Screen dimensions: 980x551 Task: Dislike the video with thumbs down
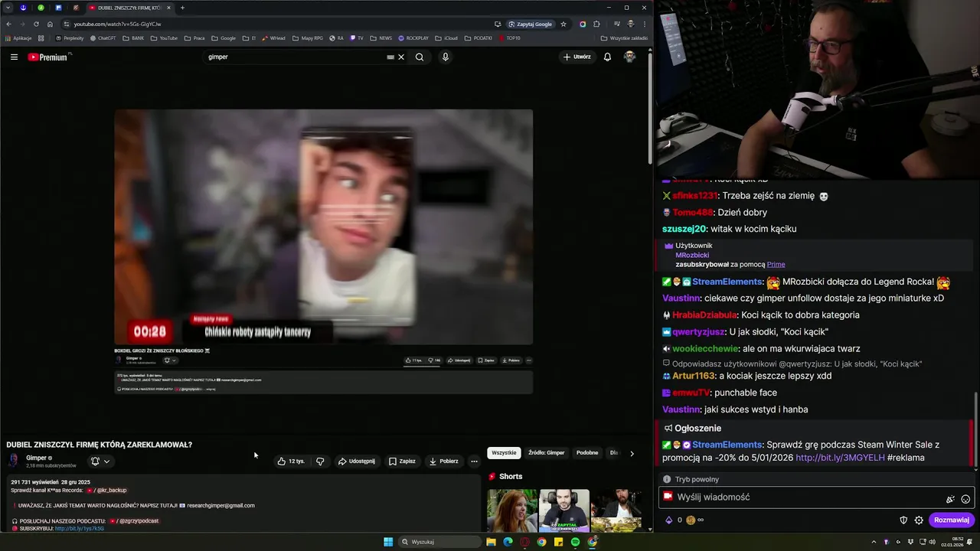pyautogui.click(x=320, y=461)
